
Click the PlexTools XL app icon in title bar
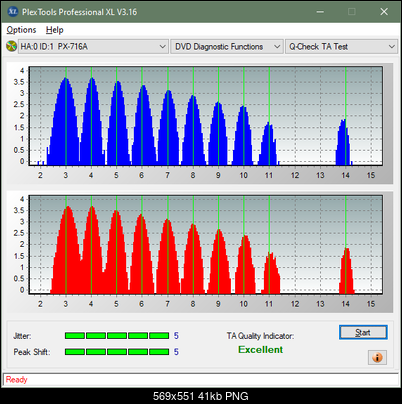(13, 12)
